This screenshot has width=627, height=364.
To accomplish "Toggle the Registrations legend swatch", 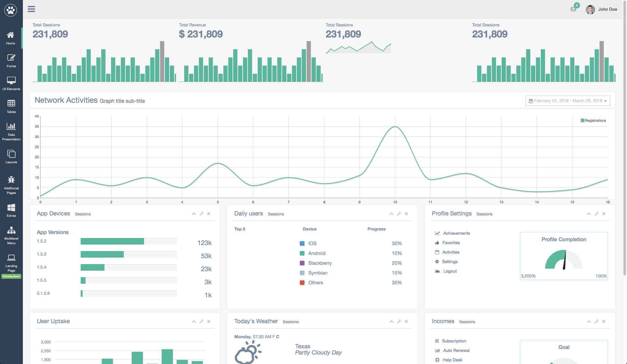I will [x=582, y=120].
